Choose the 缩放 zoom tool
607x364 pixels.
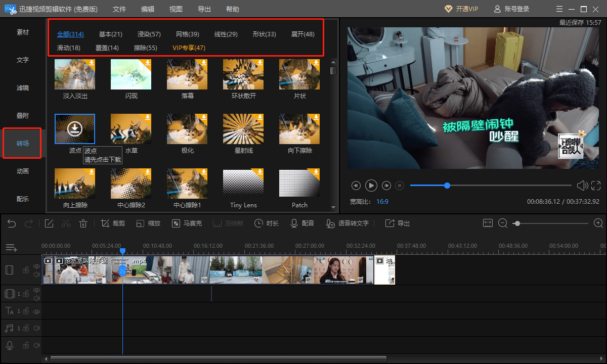148,223
